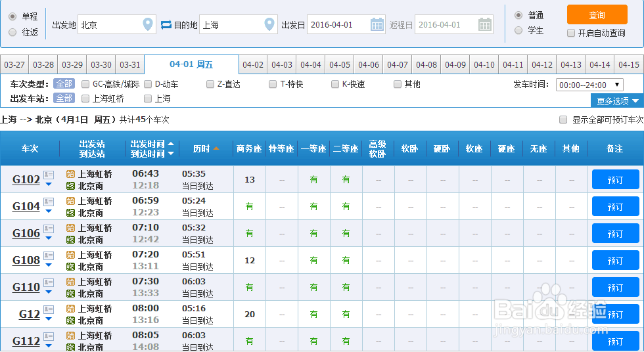Switch to the 04-05 date tab
644x352 pixels.
(x=340, y=65)
